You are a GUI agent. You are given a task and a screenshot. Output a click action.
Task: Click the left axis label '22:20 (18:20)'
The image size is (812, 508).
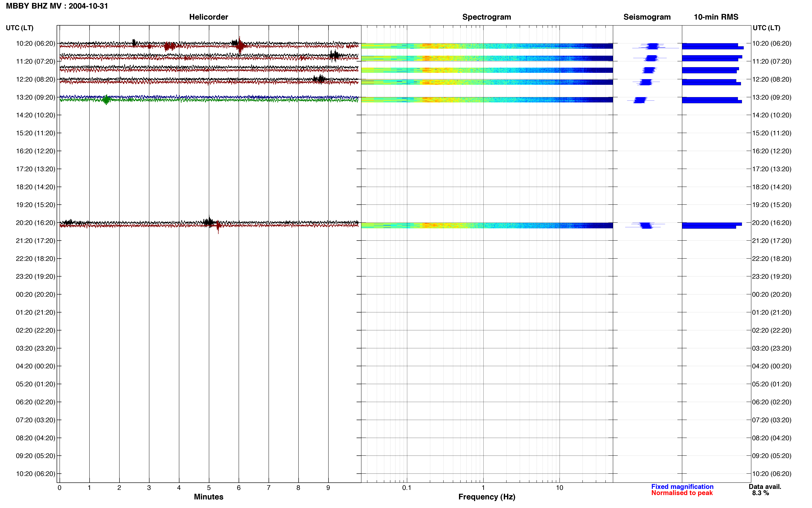click(x=36, y=259)
